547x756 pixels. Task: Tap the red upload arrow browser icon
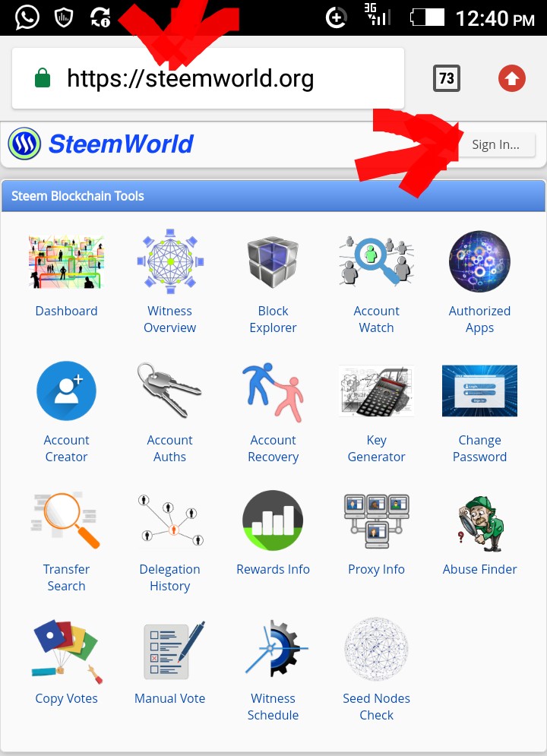[x=512, y=78]
